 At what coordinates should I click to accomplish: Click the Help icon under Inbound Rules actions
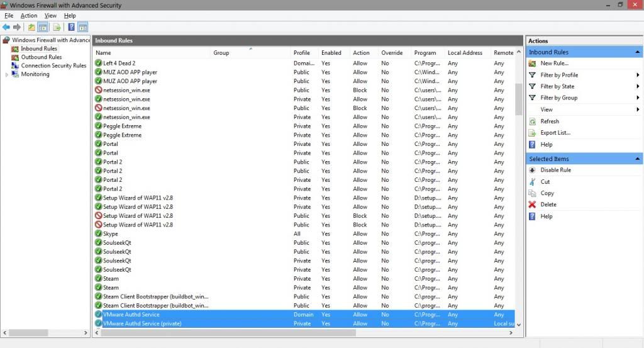pos(532,145)
